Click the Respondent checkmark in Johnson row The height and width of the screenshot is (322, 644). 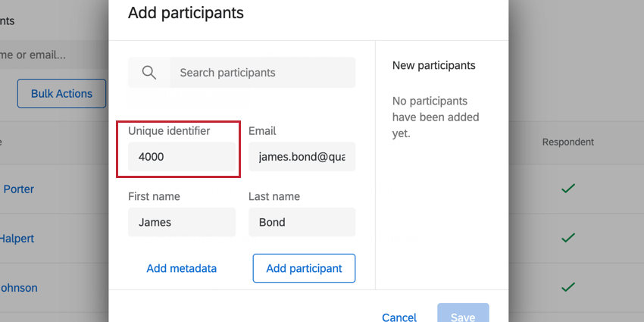pos(567,288)
